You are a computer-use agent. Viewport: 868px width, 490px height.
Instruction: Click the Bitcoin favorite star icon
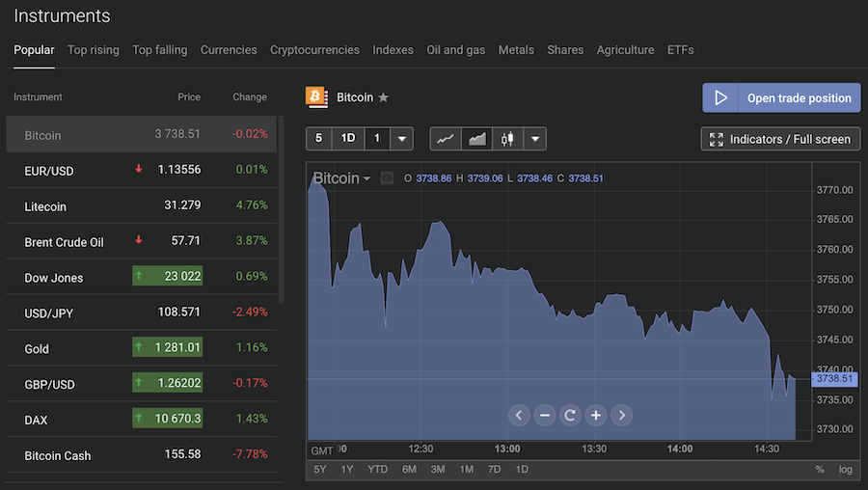383,97
